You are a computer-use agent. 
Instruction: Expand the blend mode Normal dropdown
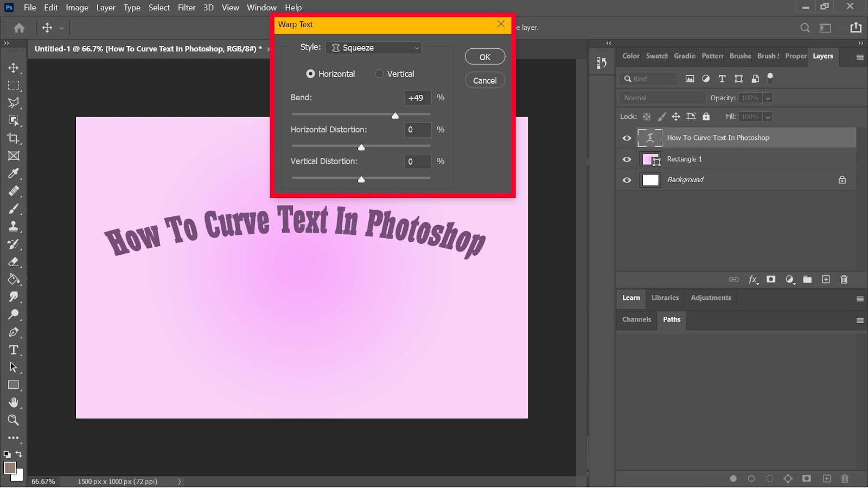point(662,98)
